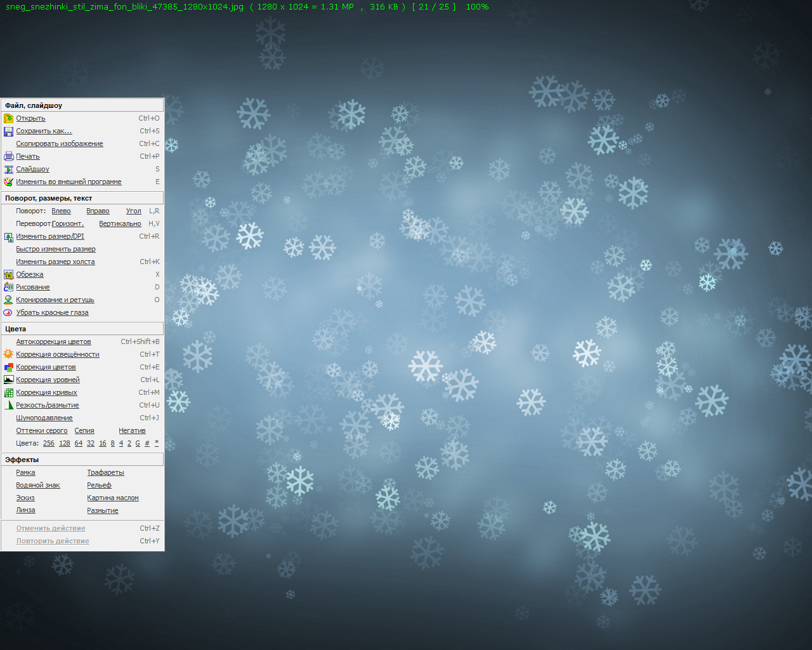Reduce colors to 256
Screen dimensions: 812x650
coord(49,444)
